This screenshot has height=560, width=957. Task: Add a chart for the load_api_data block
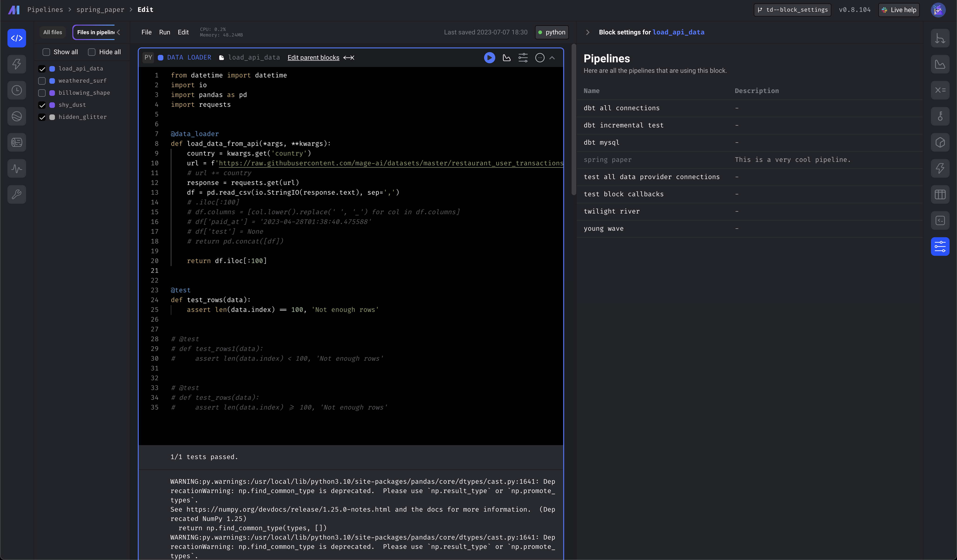507,58
